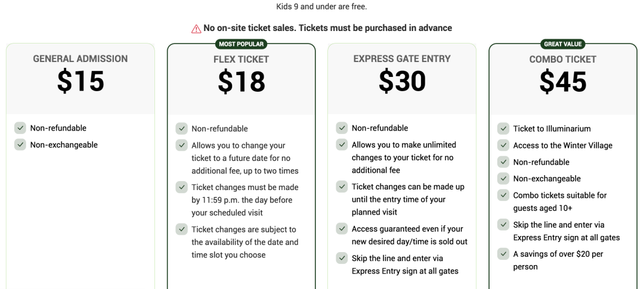Click the MOST POPULAR badge
This screenshot has width=644, height=289.
pos(241,44)
